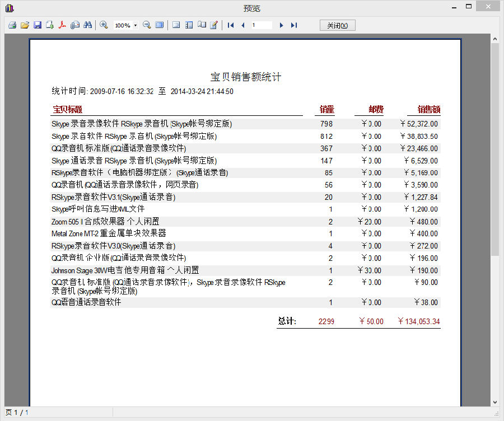Switch to full screen preview mode
This screenshot has width=504, height=421.
(158, 25)
